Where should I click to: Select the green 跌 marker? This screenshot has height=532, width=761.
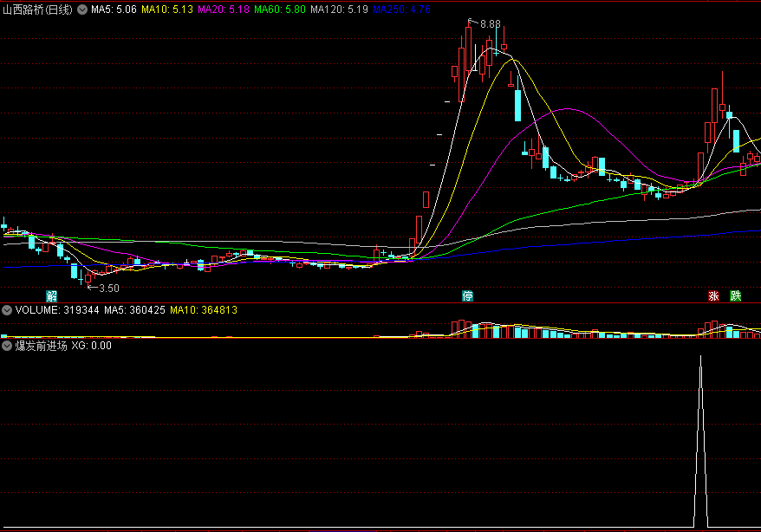[736, 295]
